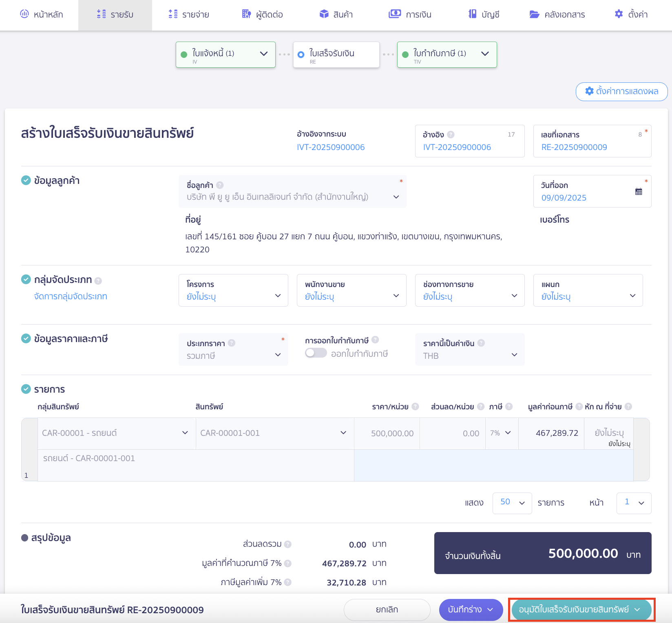Image resolution: width=672 pixels, height=623 pixels.
Task: Click the ยังไม่ระบุ withholding tax cell
Action: (x=609, y=433)
